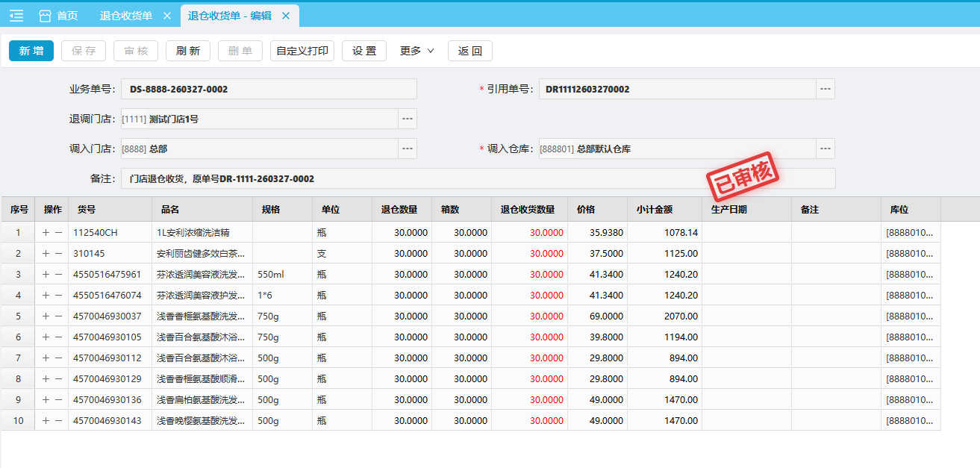Switch to the 退仓收货单 tab
This screenshot has width=980, height=468.
pyautogui.click(x=125, y=16)
